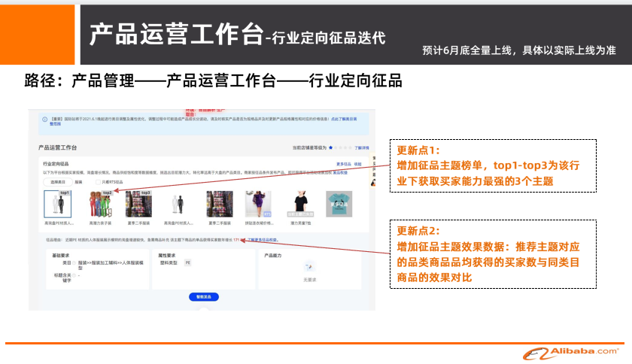The image size is (632, 364).
Task: Click the info icon in the notice banner
Action: [44, 119]
